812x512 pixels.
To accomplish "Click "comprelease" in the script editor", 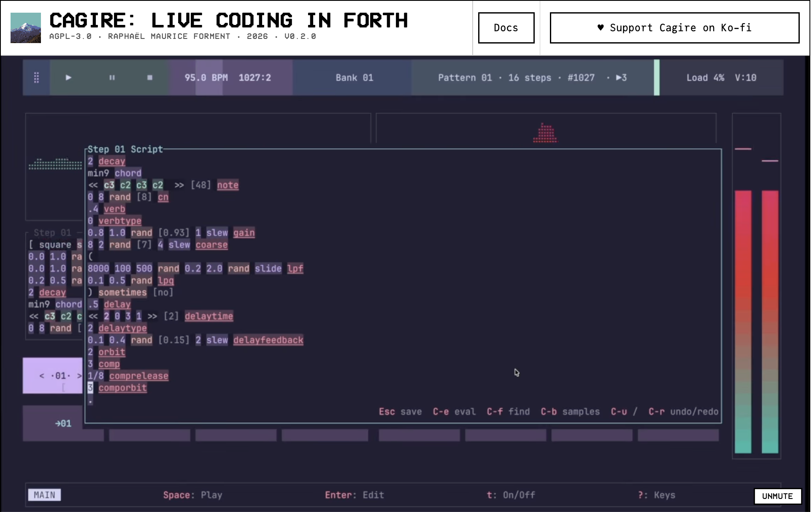I will click(139, 376).
